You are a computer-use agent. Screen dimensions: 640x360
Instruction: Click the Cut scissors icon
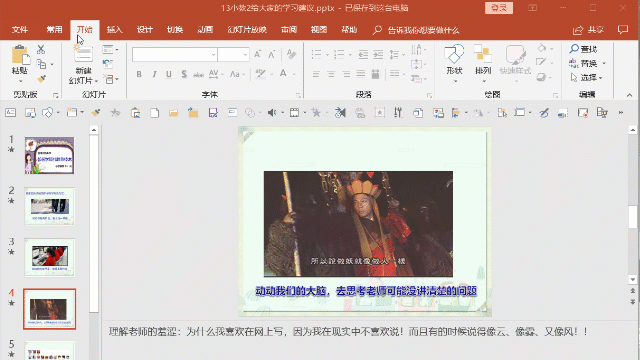pyautogui.click(x=41, y=49)
